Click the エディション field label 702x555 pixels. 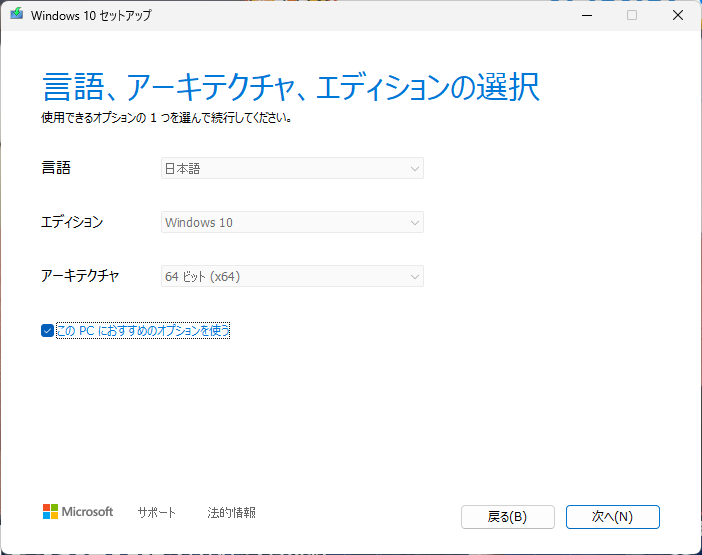point(72,222)
